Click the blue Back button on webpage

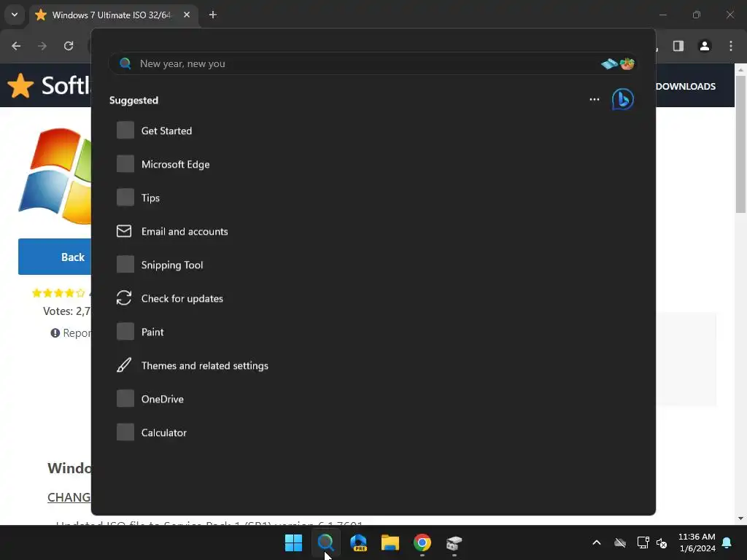point(55,257)
